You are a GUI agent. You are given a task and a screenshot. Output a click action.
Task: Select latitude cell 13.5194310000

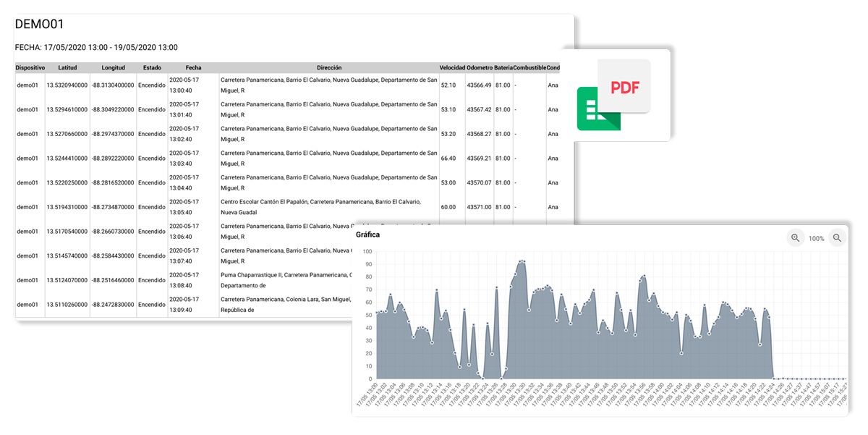pyautogui.click(x=67, y=207)
